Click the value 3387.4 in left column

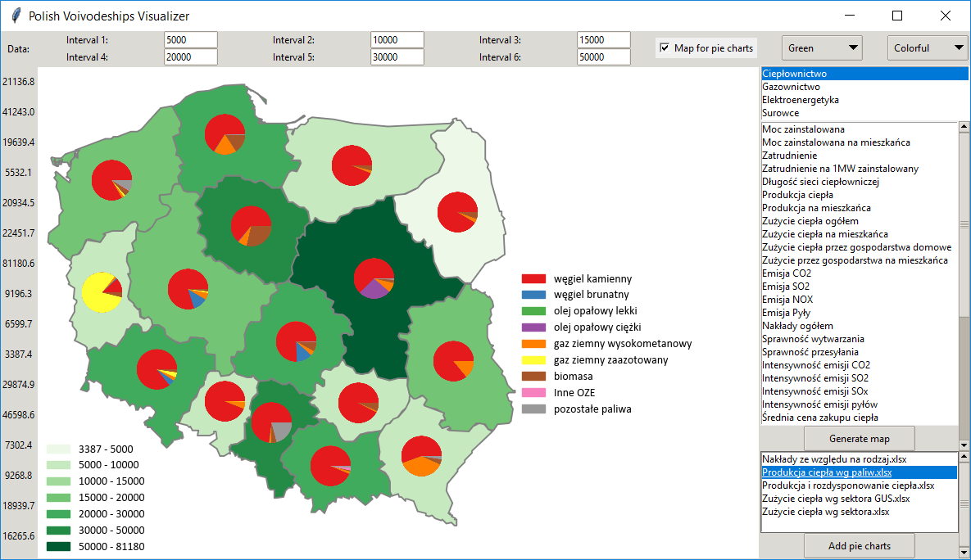pos(19,355)
